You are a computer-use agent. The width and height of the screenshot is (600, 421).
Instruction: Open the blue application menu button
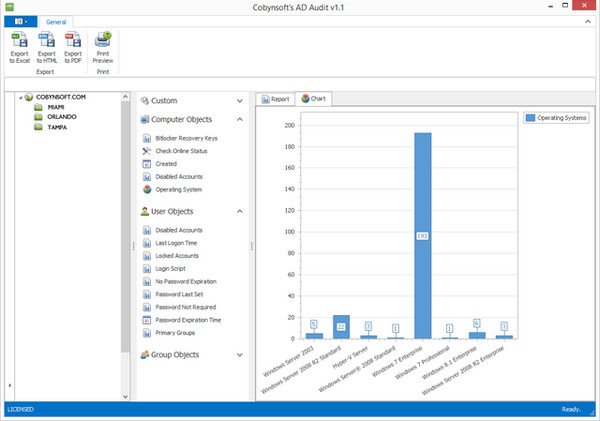click(x=21, y=21)
